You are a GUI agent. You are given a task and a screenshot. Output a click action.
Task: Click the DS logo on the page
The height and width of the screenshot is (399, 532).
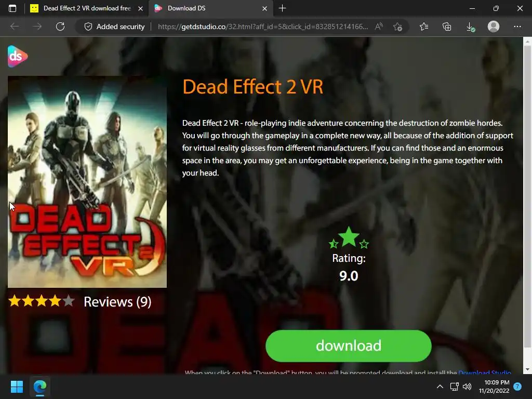coord(17,56)
